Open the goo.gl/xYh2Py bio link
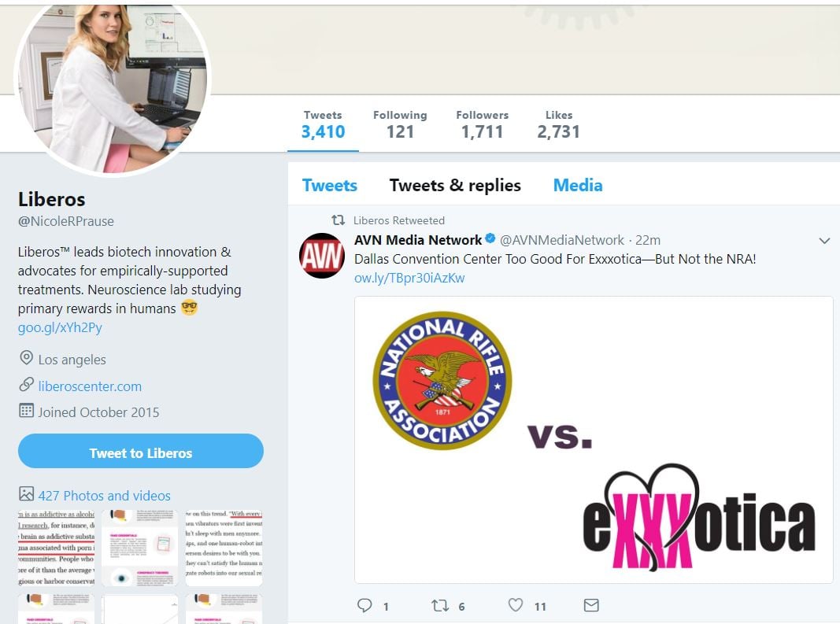Screen dimensions: 840x624 pyautogui.click(x=60, y=327)
